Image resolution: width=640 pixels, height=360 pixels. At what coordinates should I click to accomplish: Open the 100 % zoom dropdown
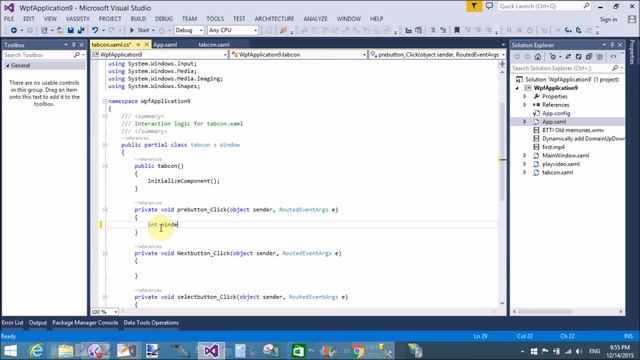coord(104,312)
